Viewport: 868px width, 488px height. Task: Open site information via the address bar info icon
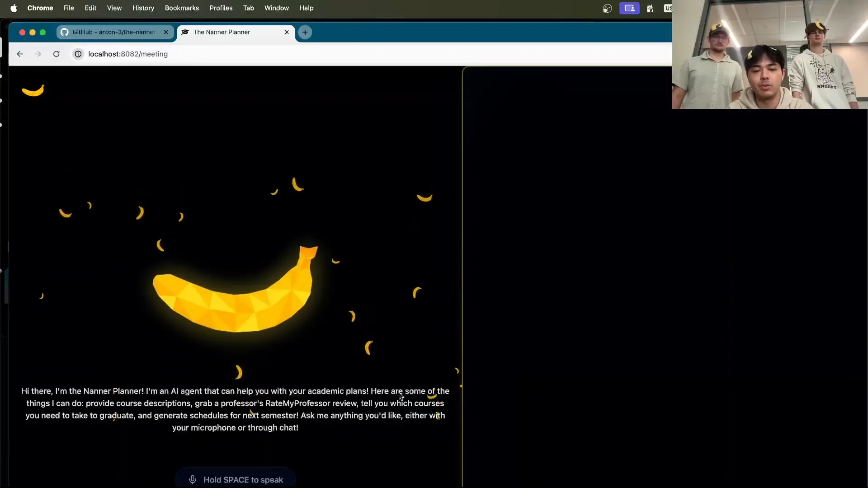[78, 54]
